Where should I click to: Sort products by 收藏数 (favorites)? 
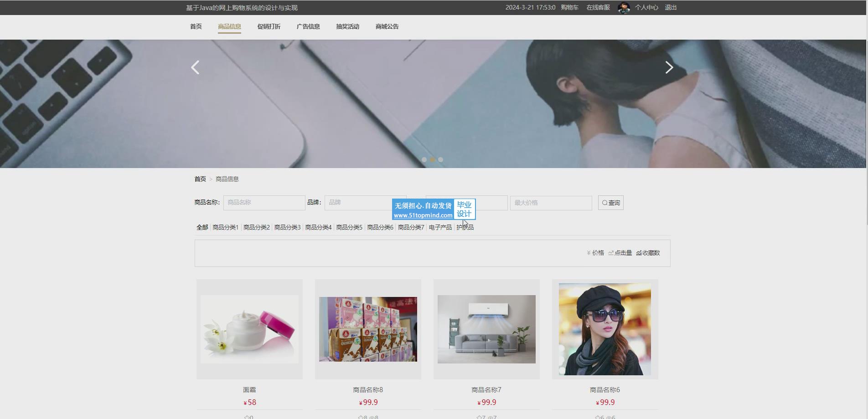[648, 253]
